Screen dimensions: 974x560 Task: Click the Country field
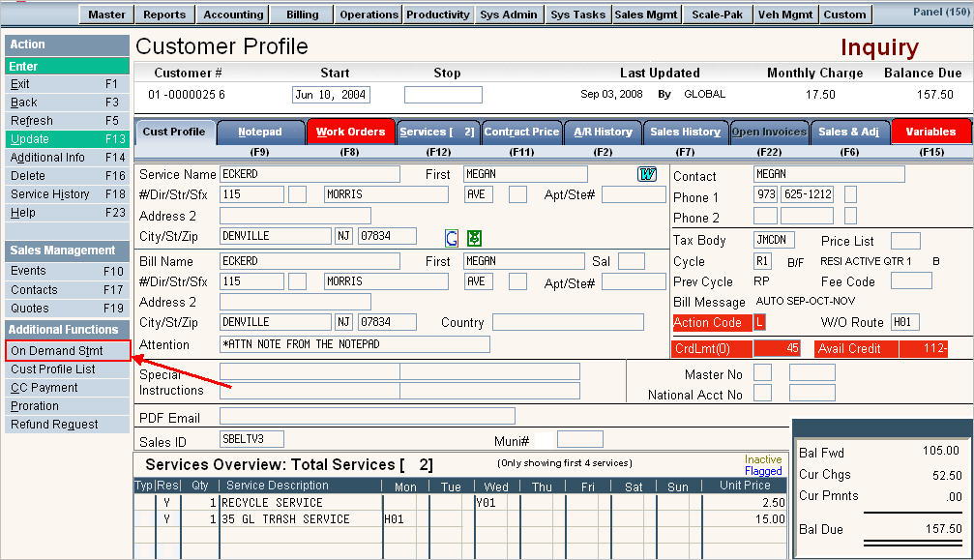click(x=568, y=322)
